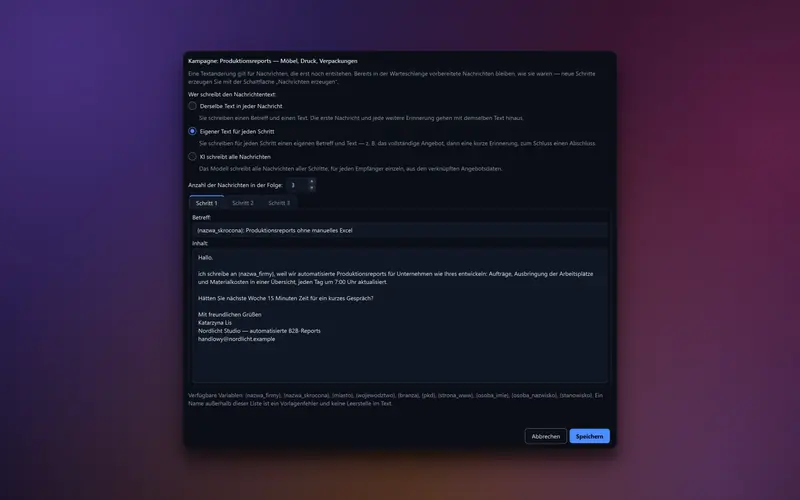Click the 'Nordlicht Studio' signature line
Screen dimensions: 800x500
pos(259,331)
